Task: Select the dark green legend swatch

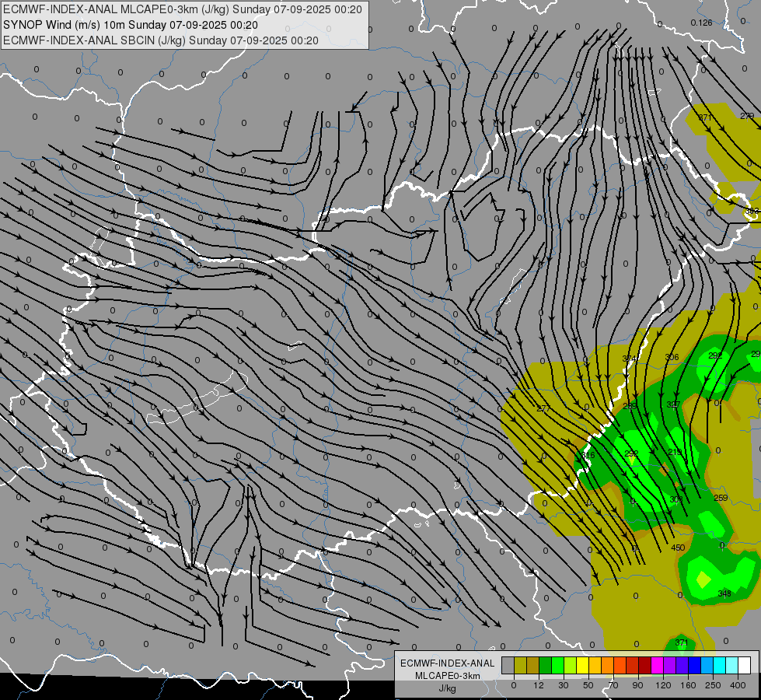Action: (x=546, y=666)
